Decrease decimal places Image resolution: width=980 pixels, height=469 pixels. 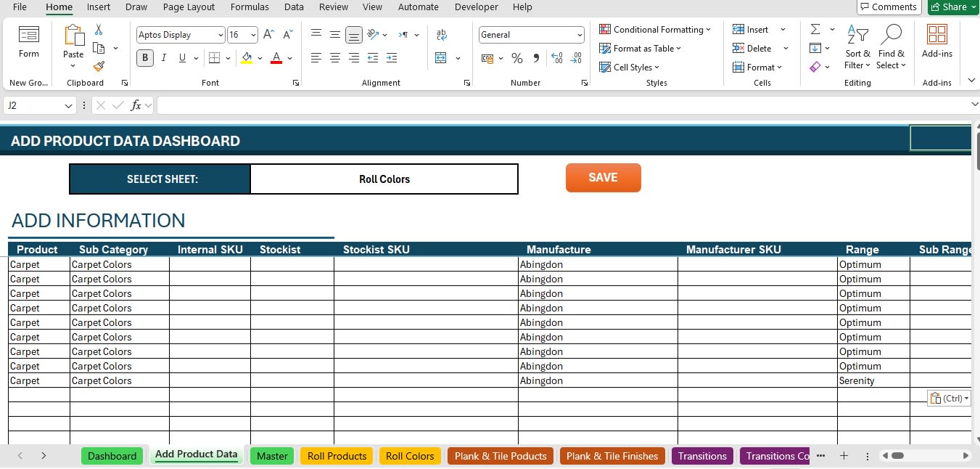[x=577, y=58]
